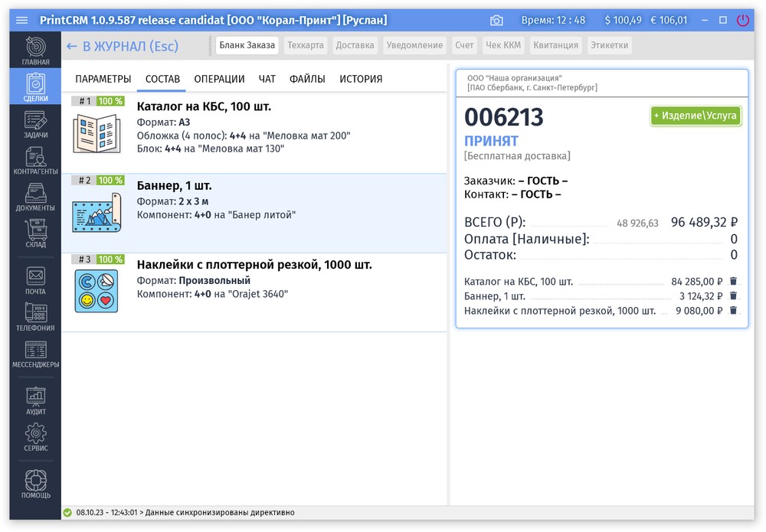Click the 84 285,00 ₽ price
The height and width of the screenshot is (532, 766).
click(696, 282)
